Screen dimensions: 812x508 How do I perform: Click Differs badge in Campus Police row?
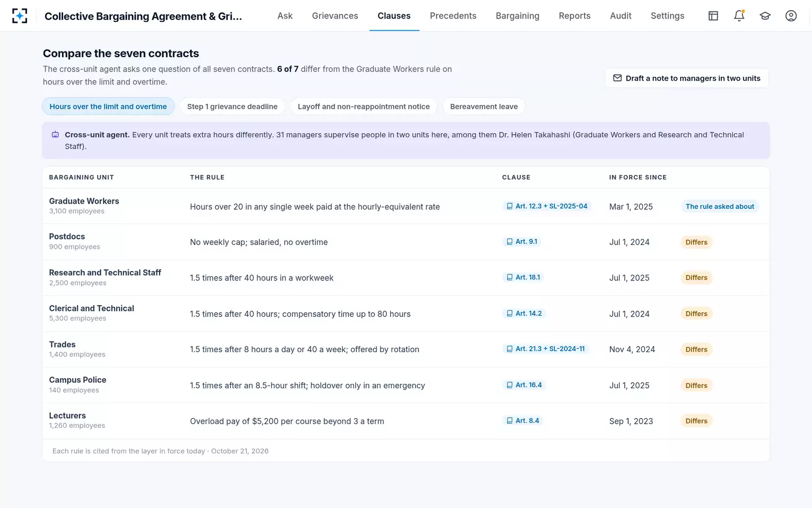click(696, 386)
